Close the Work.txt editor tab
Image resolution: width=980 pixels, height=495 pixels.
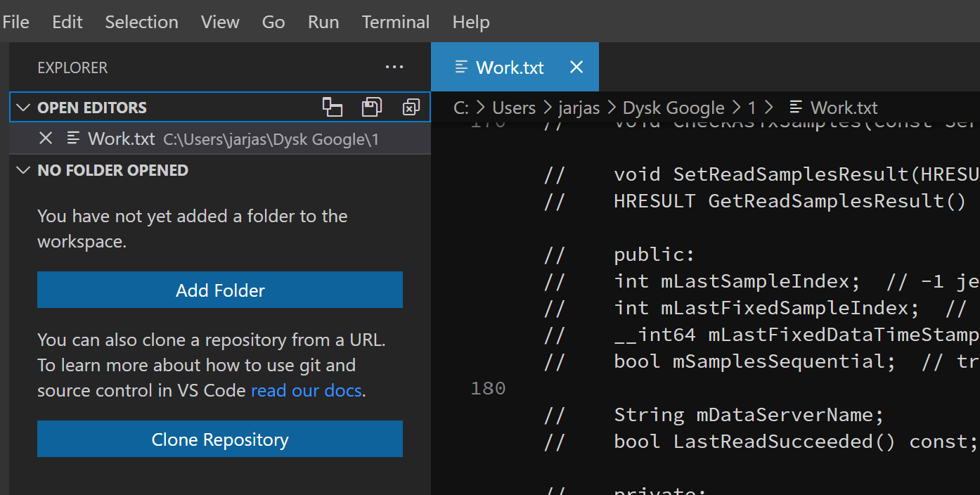[x=576, y=67]
